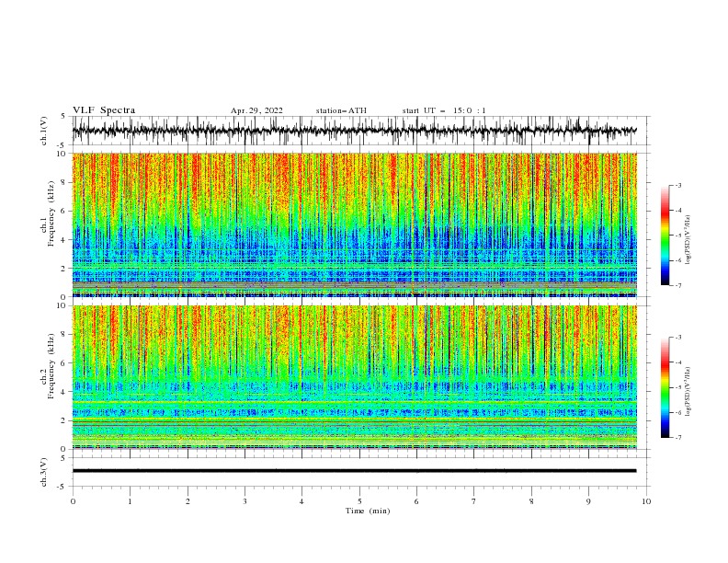The image size is (728, 563).
Task: Click time axis tick label "2"
Action: [x=188, y=501]
